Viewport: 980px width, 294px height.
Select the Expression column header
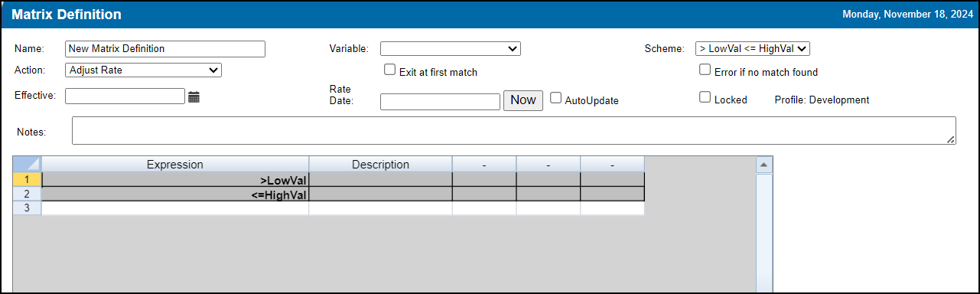[175, 165]
